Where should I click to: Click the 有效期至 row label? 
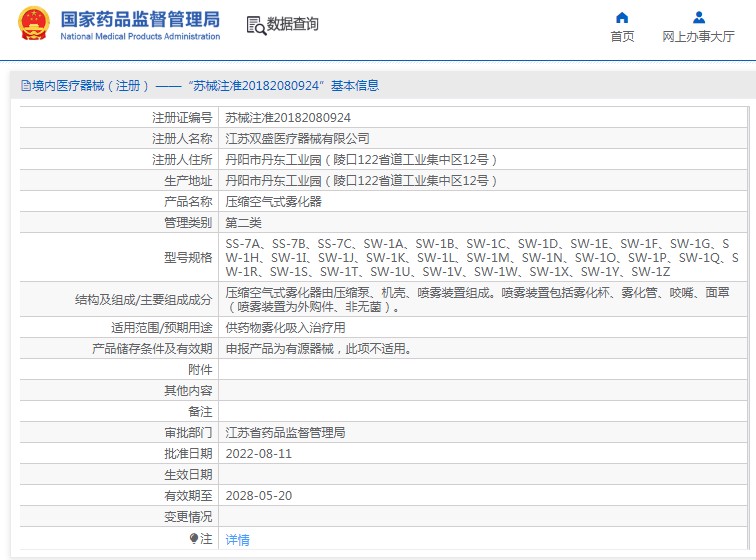pos(188,496)
